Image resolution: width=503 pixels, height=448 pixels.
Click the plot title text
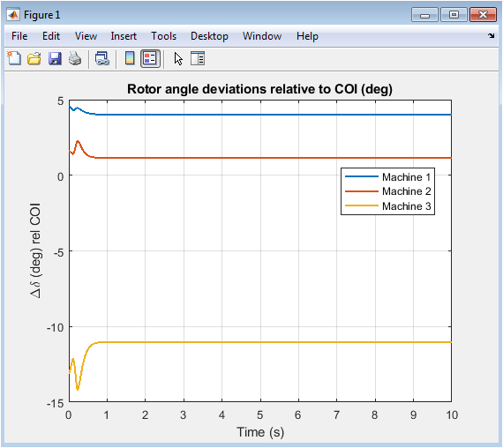[259, 89]
